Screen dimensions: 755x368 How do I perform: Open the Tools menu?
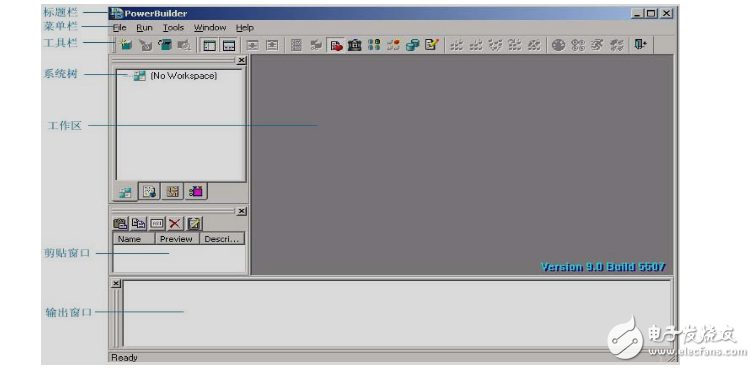pyautogui.click(x=173, y=27)
